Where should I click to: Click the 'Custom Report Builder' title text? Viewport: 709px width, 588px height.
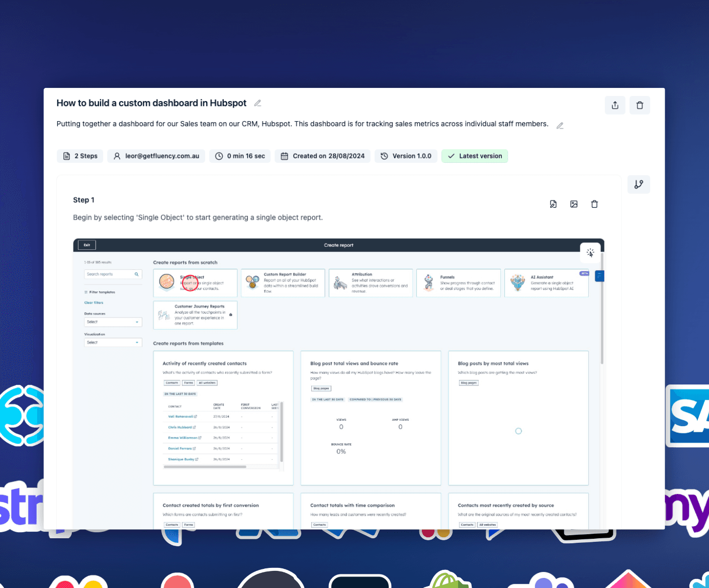(285, 274)
